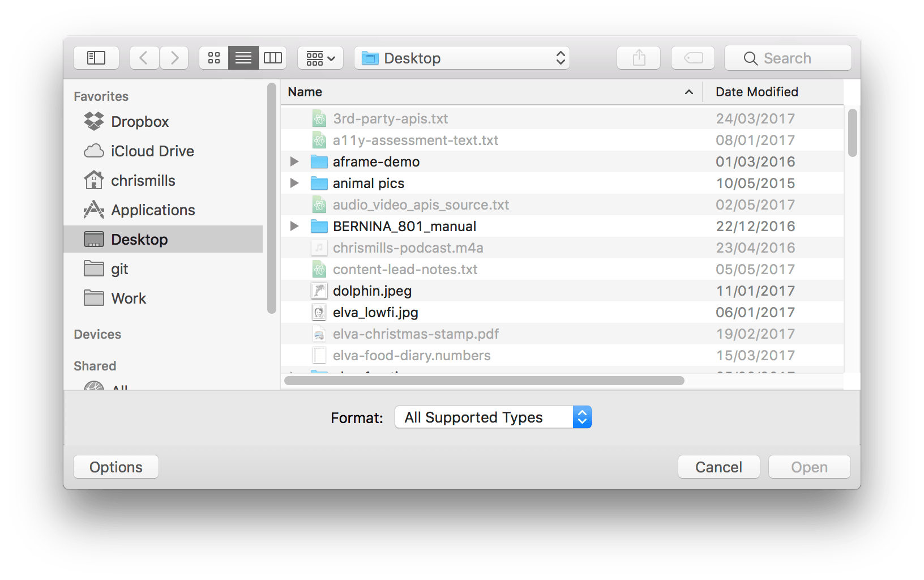Expand the BERNINA_801_manual folder

(294, 226)
